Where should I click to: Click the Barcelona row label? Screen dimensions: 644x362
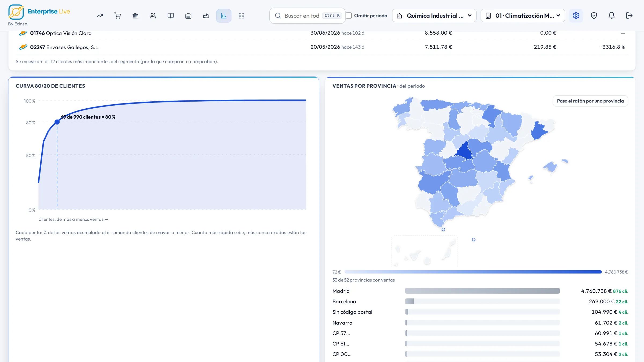tap(344, 301)
